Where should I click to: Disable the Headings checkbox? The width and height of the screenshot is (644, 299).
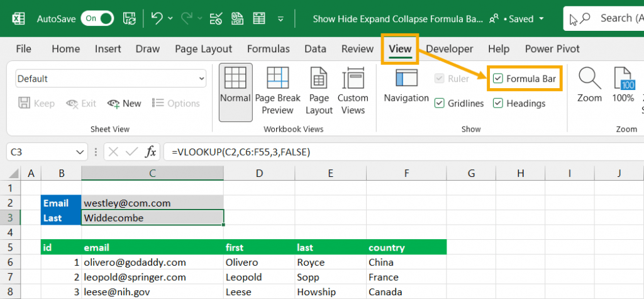click(498, 103)
